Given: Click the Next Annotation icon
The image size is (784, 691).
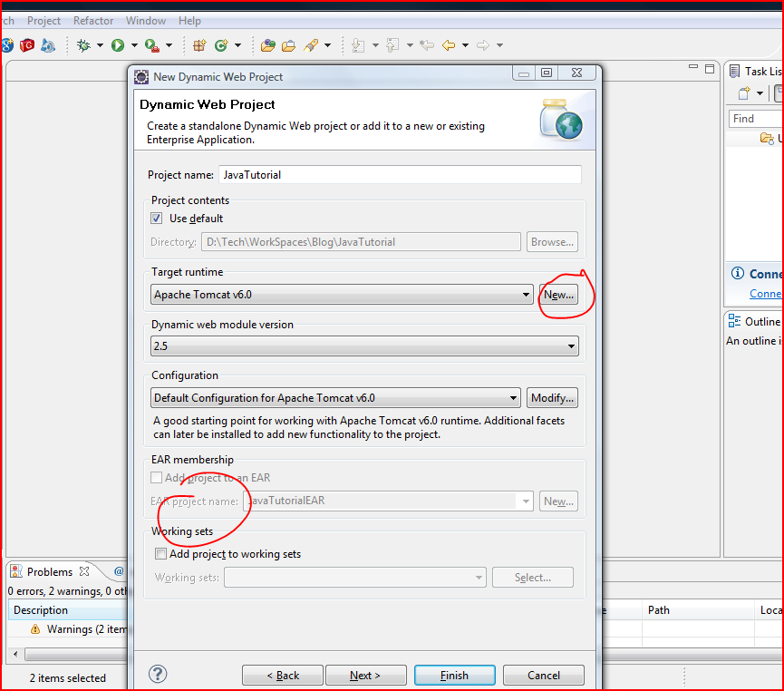Looking at the screenshot, I should tap(358, 45).
